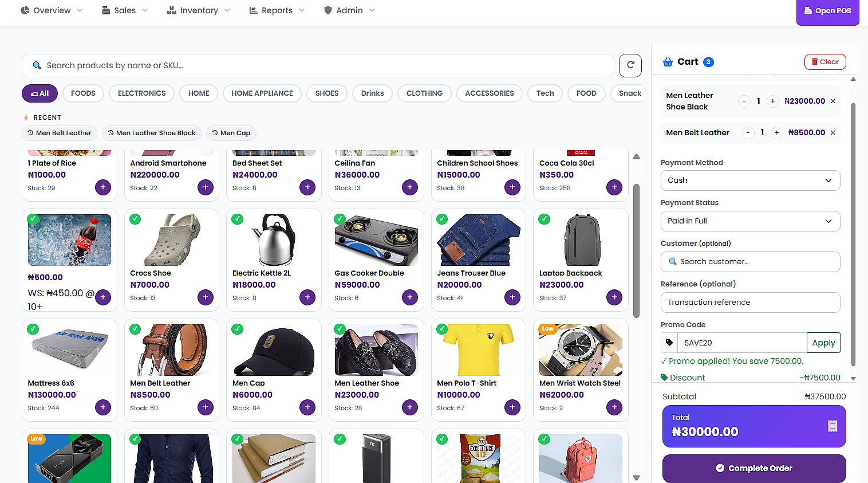Complete the order
This screenshot has height=483, width=868.
click(754, 469)
